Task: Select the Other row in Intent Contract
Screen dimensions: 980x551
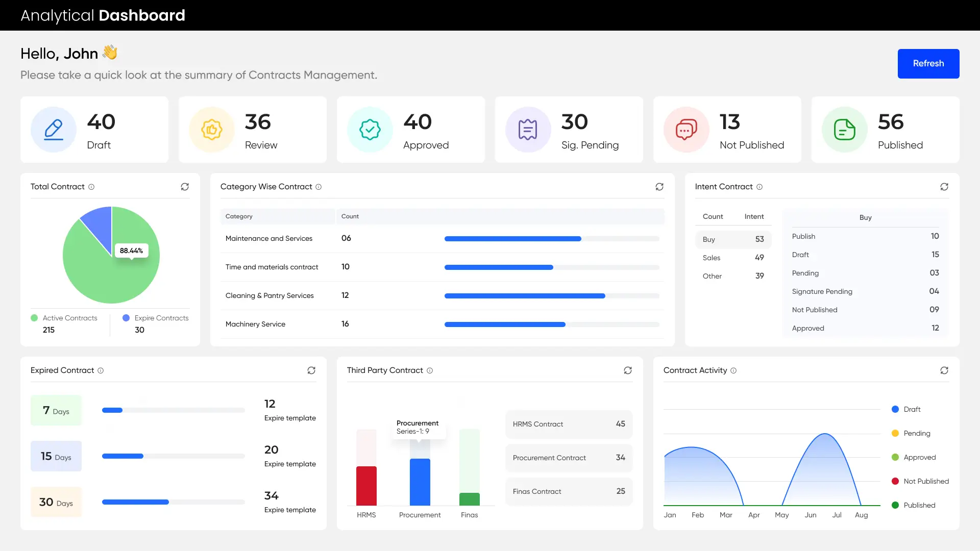Action: tap(733, 276)
